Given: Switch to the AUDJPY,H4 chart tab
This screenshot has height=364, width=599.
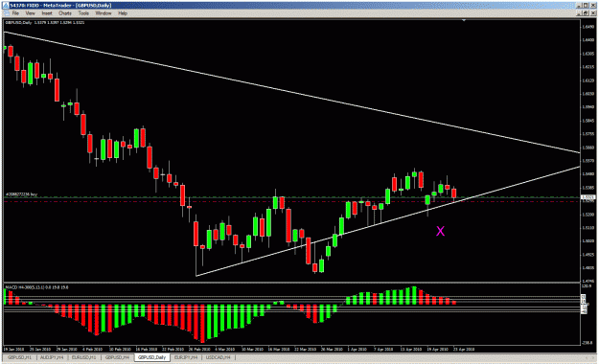Looking at the screenshot, I should click(x=52, y=357).
